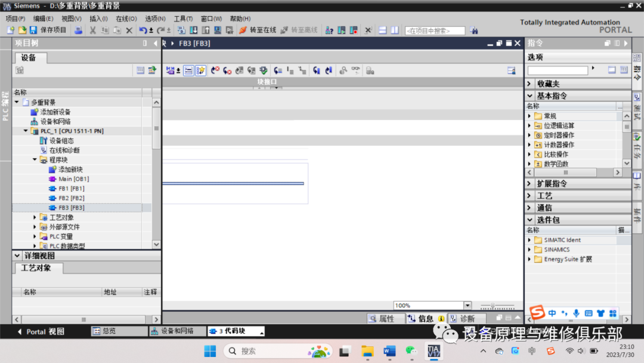Select 设备和网络 in project tree
Image resolution: width=644 pixels, height=363 pixels.
click(x=55, y=121)
